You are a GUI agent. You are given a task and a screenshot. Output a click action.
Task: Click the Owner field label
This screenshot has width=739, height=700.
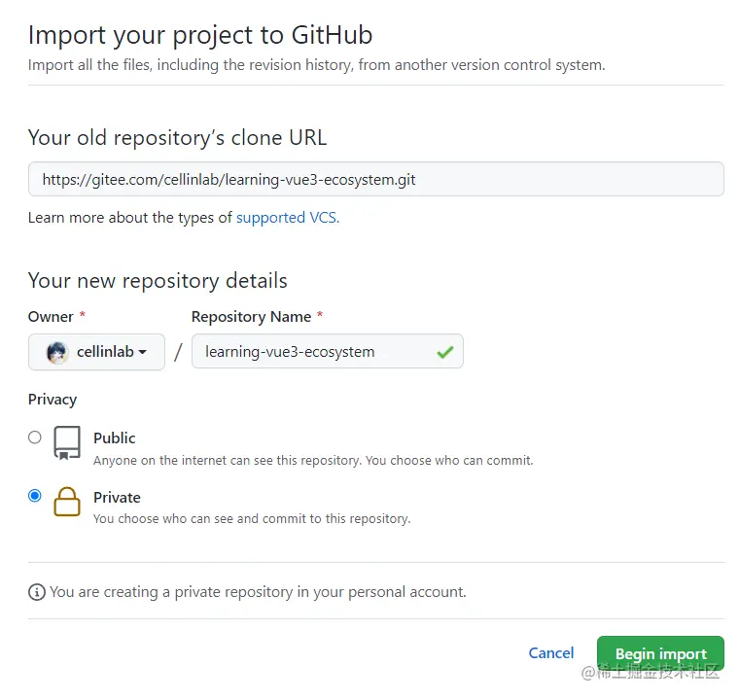click(x=51, y=316)
